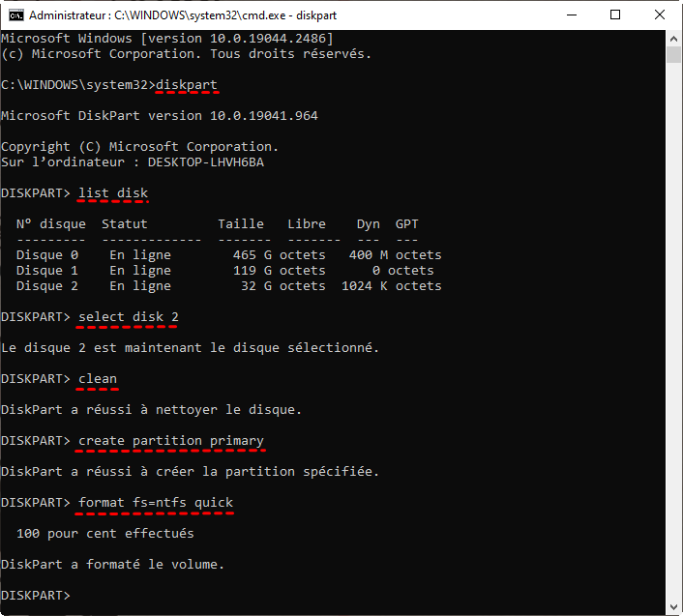
Task: Click the scrollbar down arrow
Action: (674, 607)
